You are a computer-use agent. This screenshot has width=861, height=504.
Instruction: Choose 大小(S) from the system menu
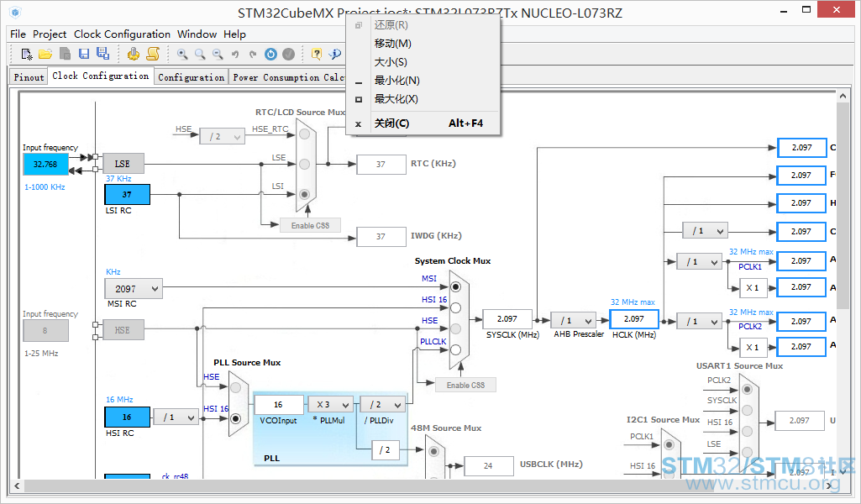[423, 62]
